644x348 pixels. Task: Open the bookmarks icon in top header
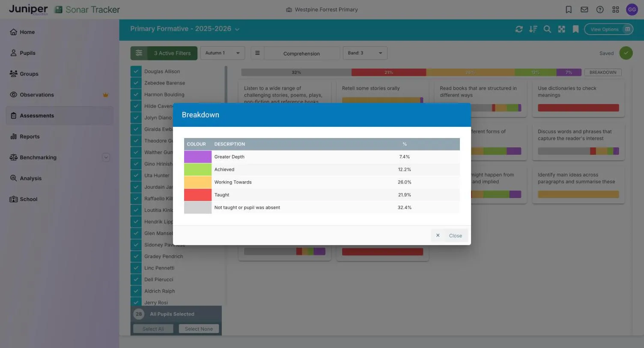[569, 9]
